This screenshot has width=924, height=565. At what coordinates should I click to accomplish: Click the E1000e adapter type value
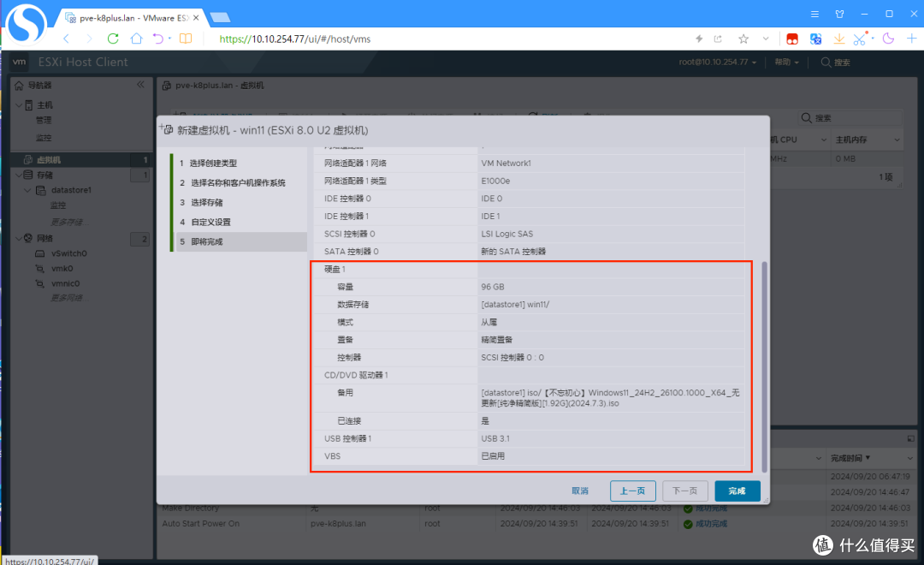tap(495, 181)
